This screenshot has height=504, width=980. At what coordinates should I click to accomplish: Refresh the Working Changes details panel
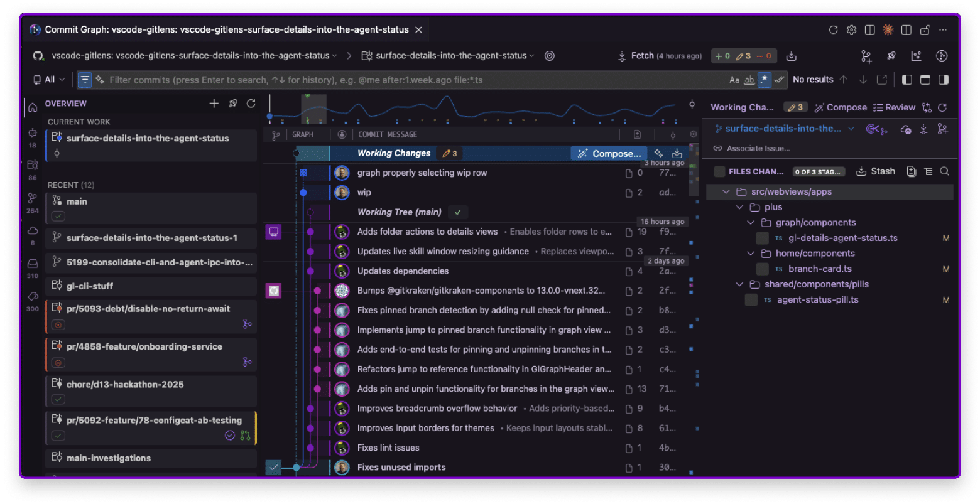pyautogui.click(x=942, y=107)
